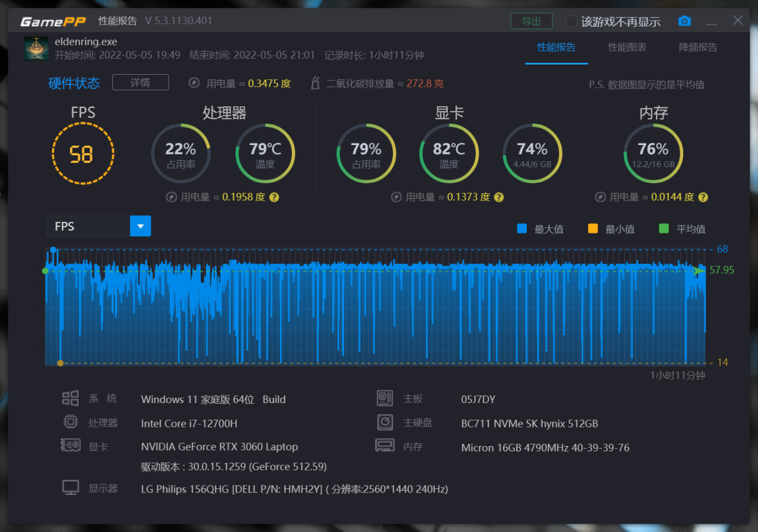Click the dropdown arrow beside FPS selector
758x532 pixels.
coord(140,226)
